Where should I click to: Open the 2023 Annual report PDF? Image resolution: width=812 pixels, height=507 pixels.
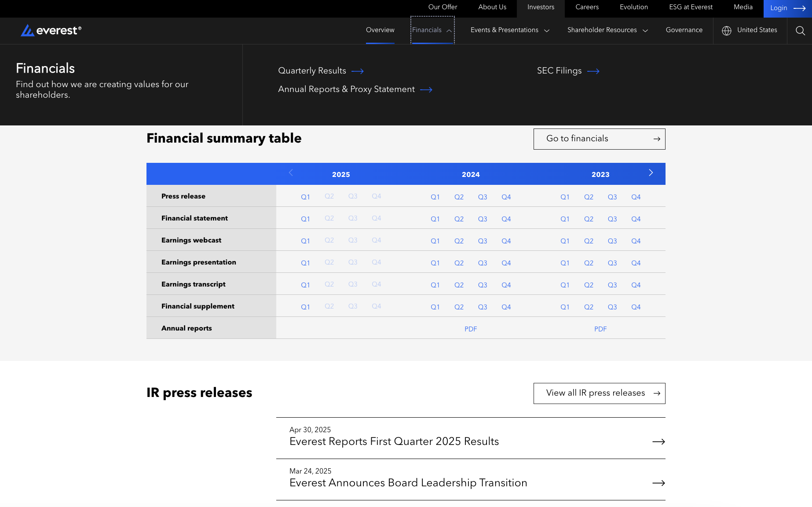600,329
